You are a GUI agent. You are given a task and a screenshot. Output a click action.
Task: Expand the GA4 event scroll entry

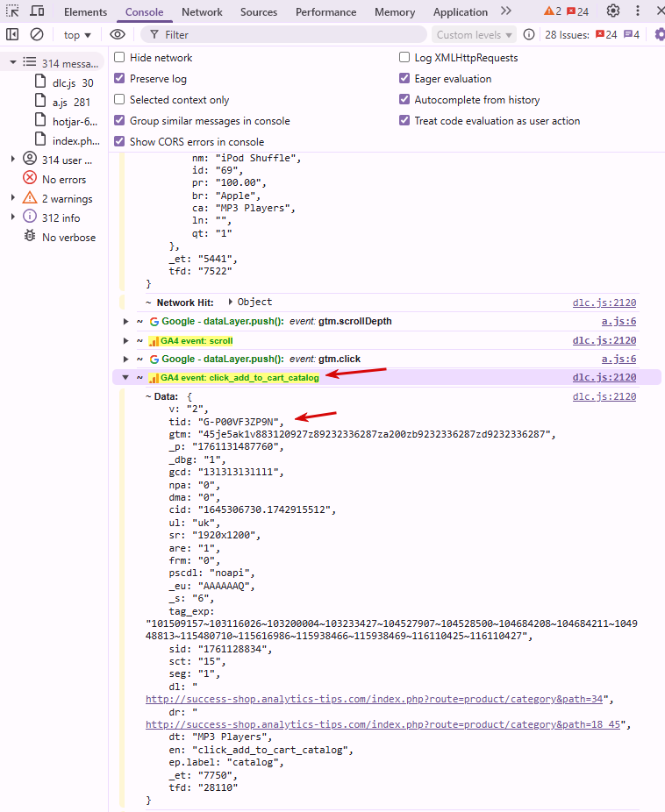125,341
